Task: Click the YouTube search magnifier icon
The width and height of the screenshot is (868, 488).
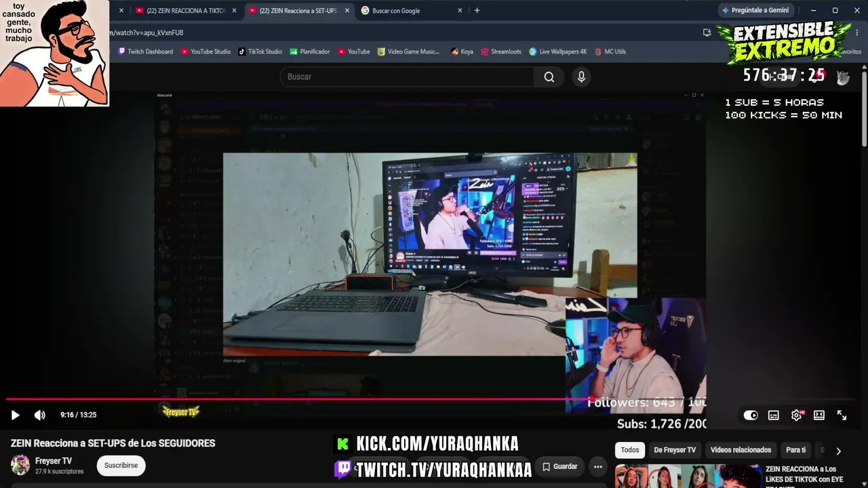Action: pos(549,77)
